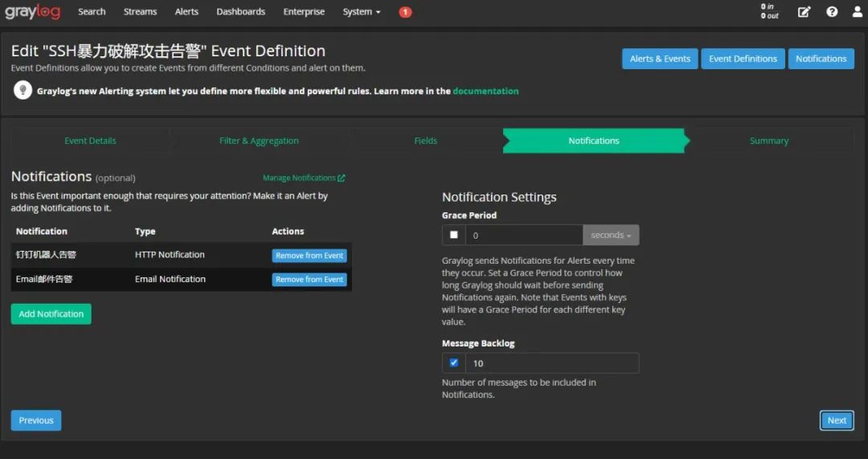Open the help question mark icon
The height and width of the screenshot is (459, 868).
coord(832,11)
